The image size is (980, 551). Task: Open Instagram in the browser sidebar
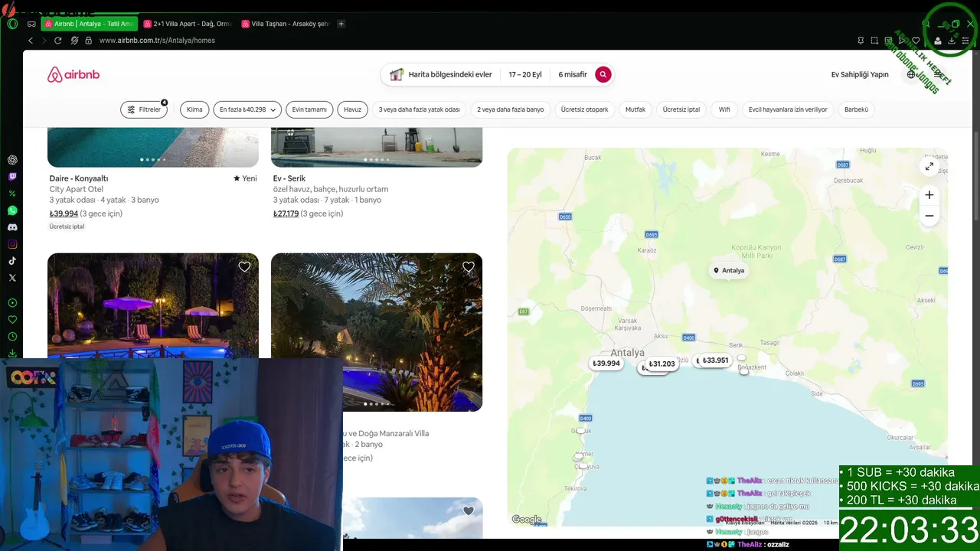tap(12, 244)
